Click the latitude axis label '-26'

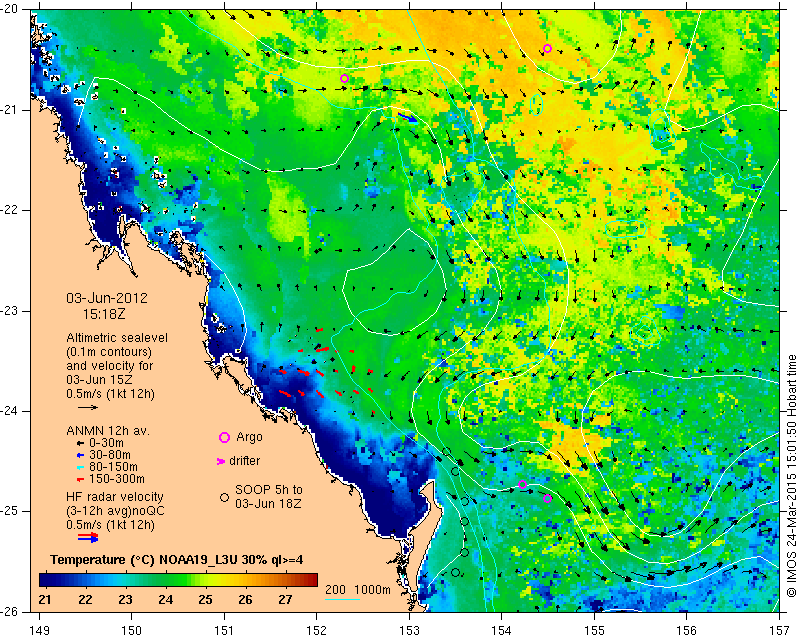tap(11, 612)
